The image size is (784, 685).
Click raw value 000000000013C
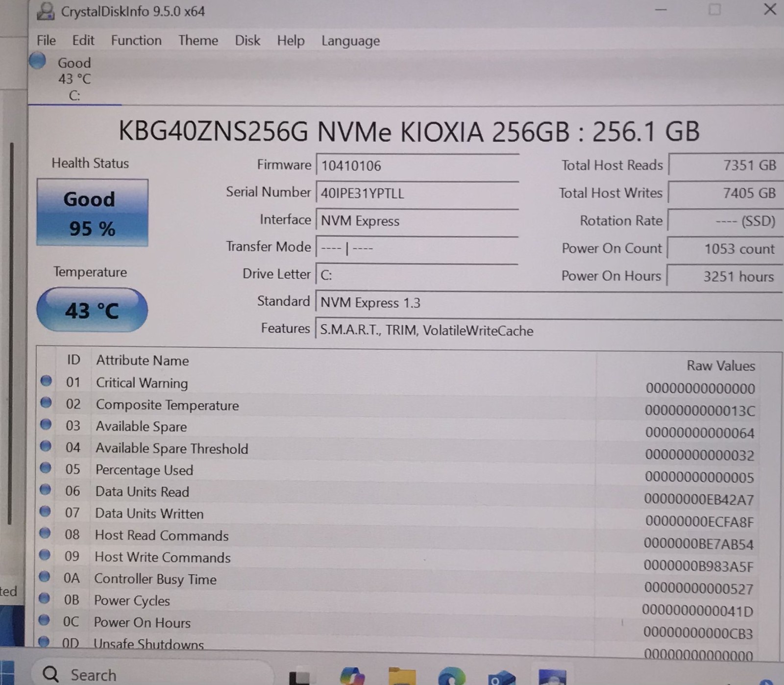point(700,411)
